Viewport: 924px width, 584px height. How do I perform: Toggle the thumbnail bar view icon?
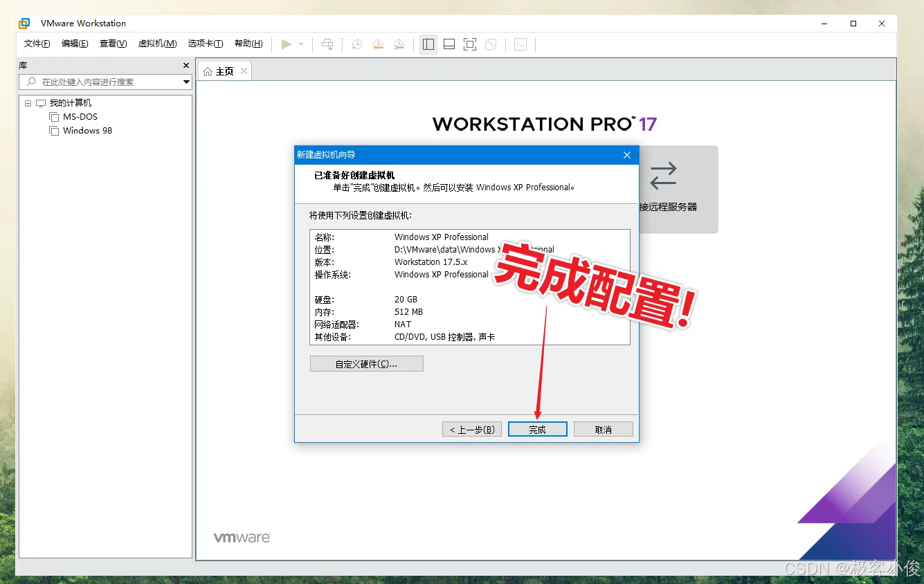449,44
